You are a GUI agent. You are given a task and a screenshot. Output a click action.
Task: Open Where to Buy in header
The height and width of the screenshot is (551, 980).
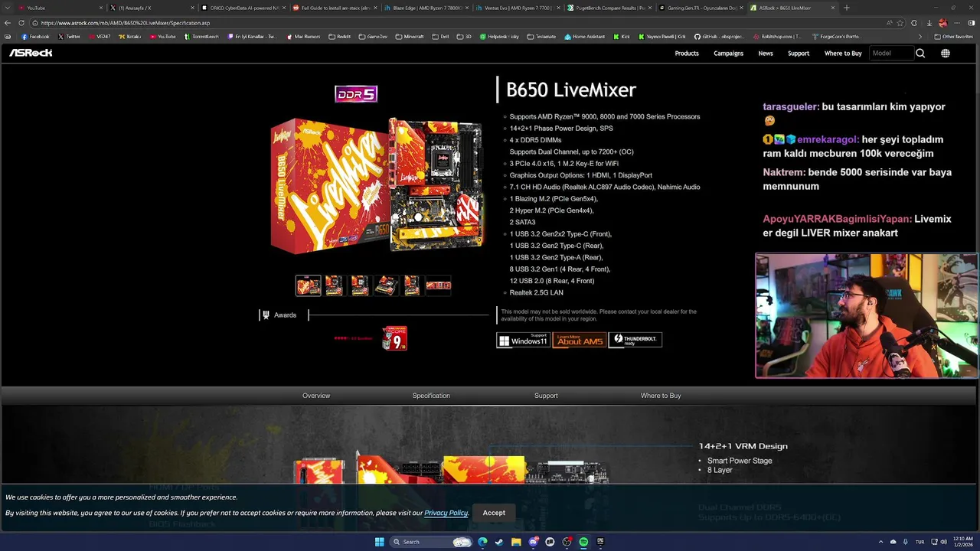pyautogui.click(x=843, y=53)
